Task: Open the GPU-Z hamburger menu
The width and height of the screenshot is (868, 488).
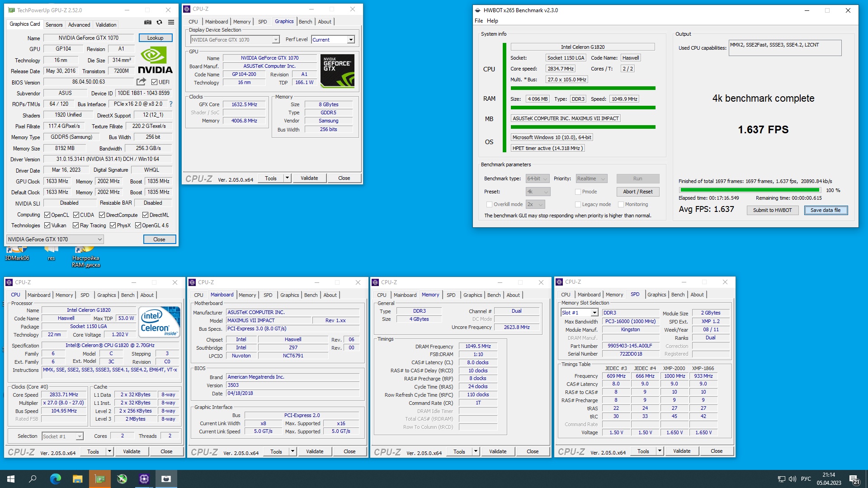Action: pyautogui.click(x=171, y=22)
